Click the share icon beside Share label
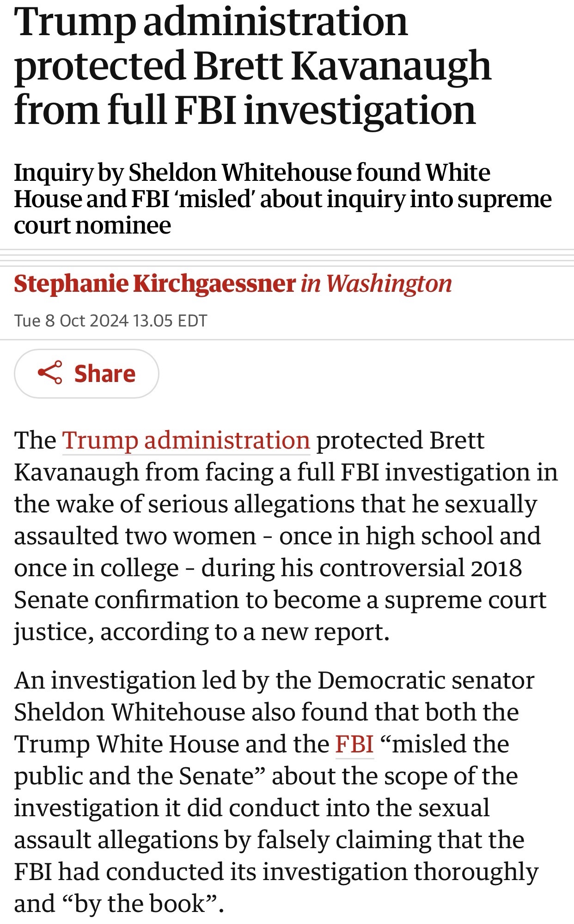574x924 pixels. point(50,373)
